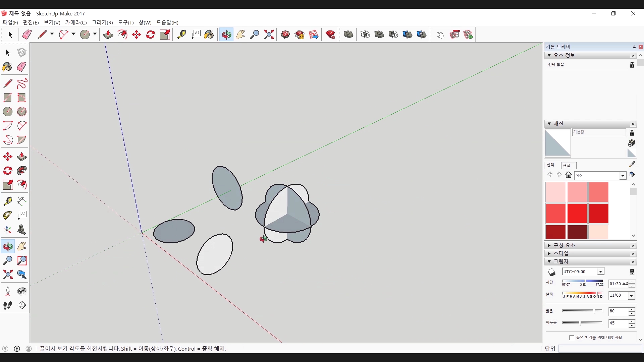Pick the bright red color swatch
The image size is (644, 362).
pyautogui.click(x=577, y=213)
